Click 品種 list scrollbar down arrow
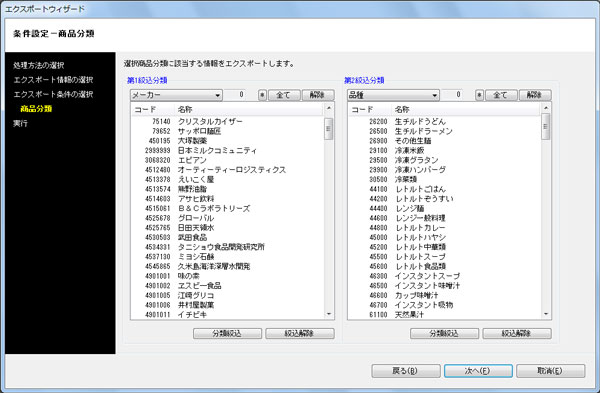Image resolution: width=600 pixels, height=393 pixels. [x=546, y=314]
